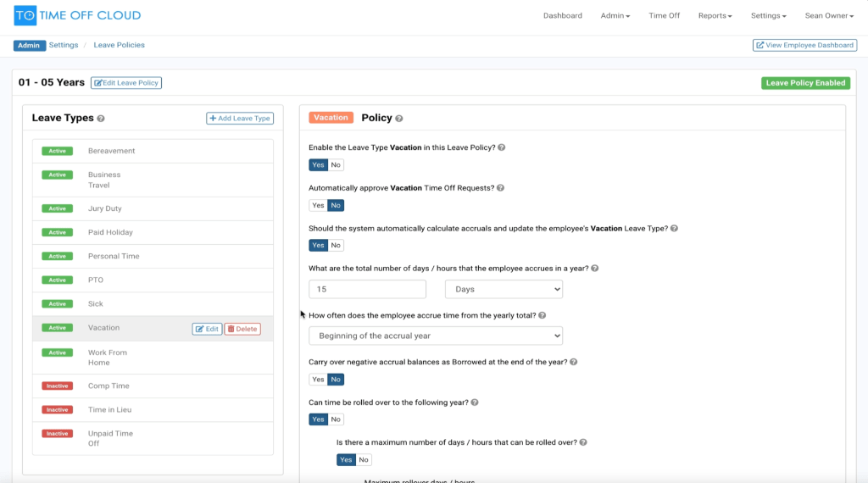Click help icon for automatically approve Vacation question
The height and width of the screenshot is (483, 868).
(500, 188)
